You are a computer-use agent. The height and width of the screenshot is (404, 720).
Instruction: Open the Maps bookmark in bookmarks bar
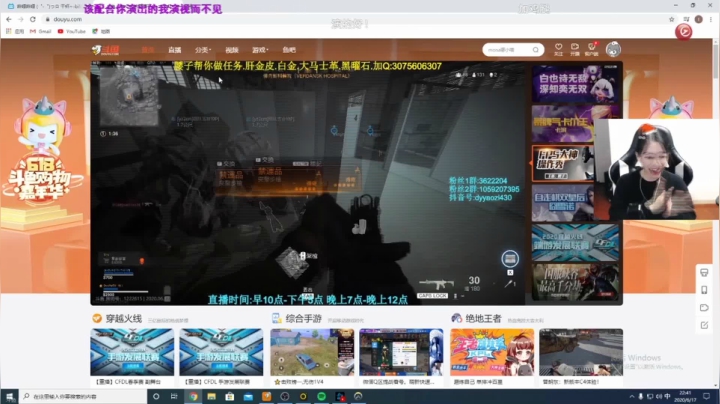click(101, 31)
